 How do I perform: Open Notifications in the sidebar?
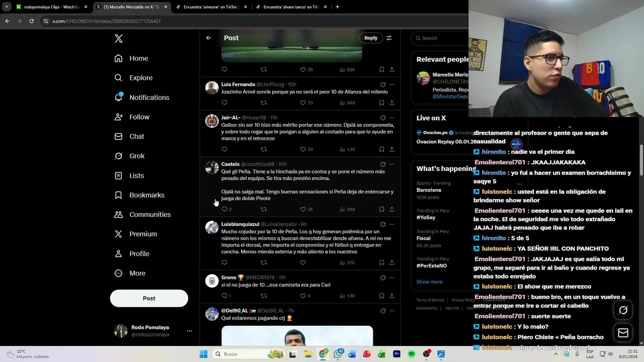coord(142,98)
